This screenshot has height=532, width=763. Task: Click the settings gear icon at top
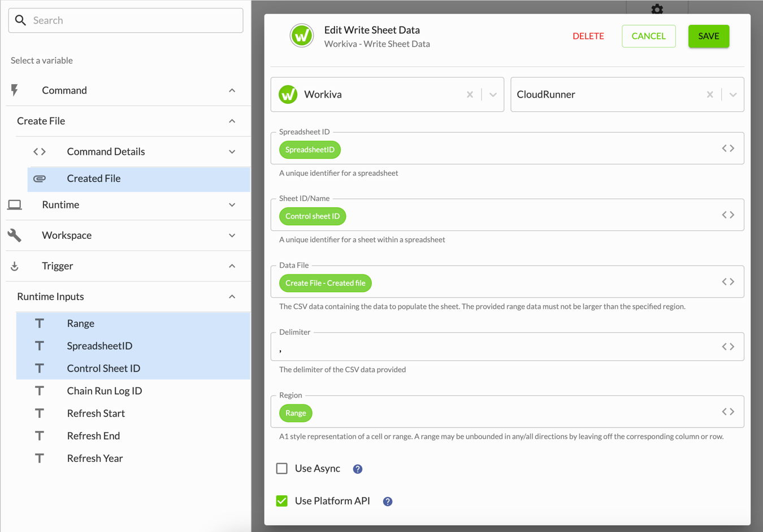[657, 9]
